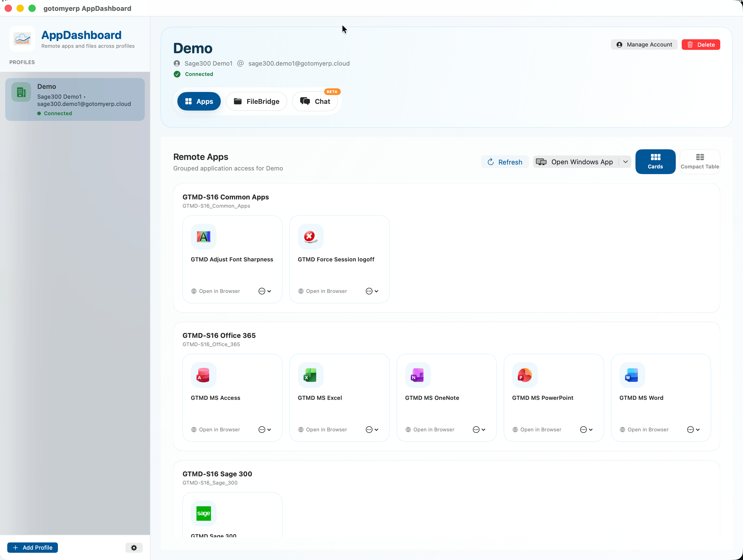The image size is (743, 560).
Task: Click the Connected status in the sidebar profile
Action: click(x=54, y=113)
